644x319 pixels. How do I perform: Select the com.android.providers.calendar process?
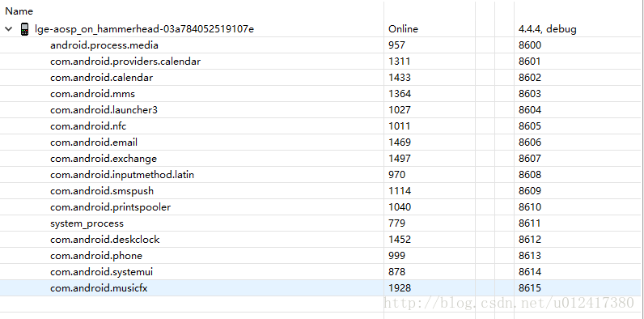pos(125,62)
